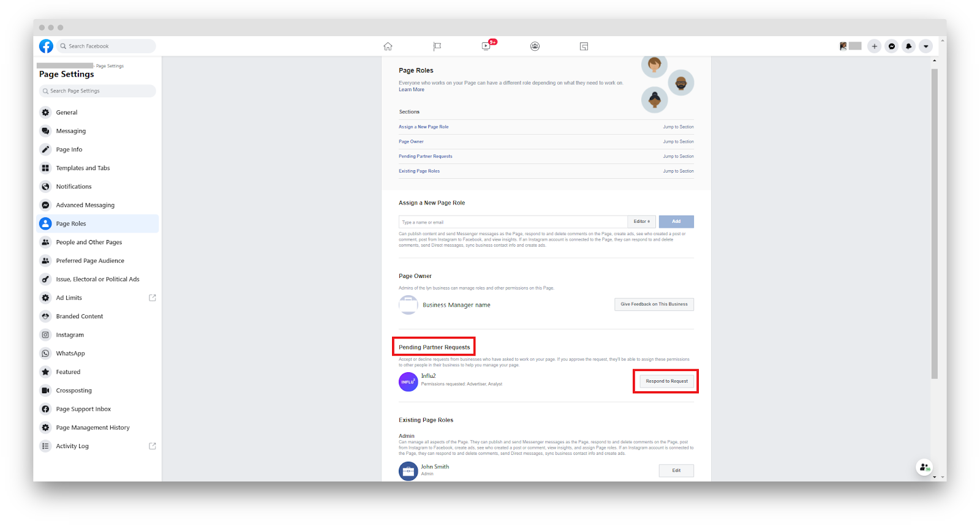This screenshot has width=980, height=529.
Task: Open the Gaming icon in top navigation
Action: pos(584,47)
